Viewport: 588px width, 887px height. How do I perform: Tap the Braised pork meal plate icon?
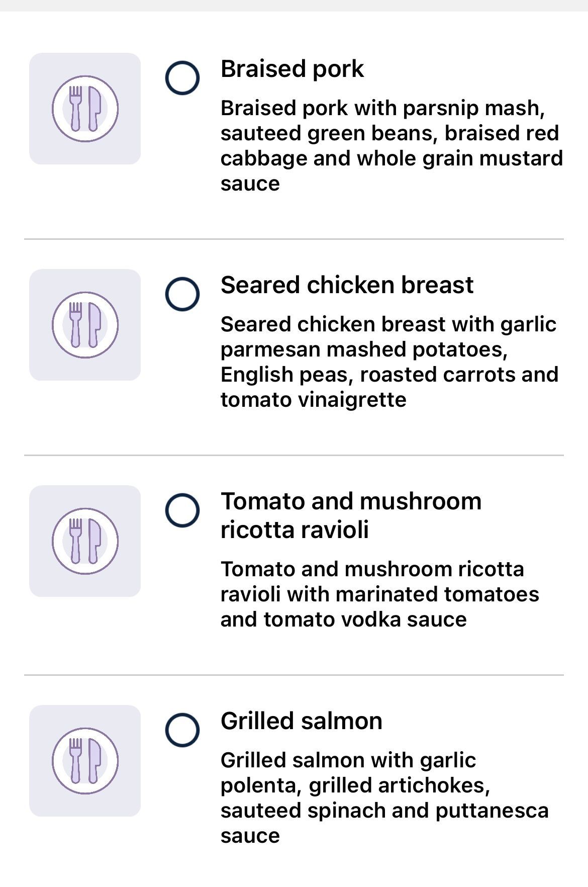tap(85, 109)
